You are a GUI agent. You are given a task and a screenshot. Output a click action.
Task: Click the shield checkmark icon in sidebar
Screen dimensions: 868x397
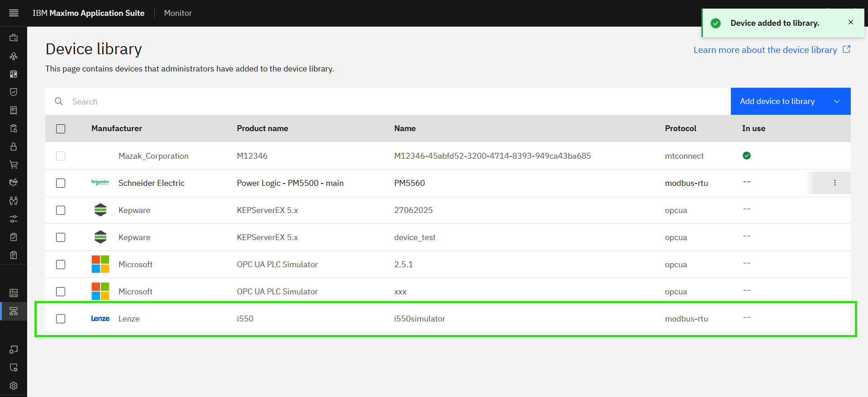tap(14, 92)
